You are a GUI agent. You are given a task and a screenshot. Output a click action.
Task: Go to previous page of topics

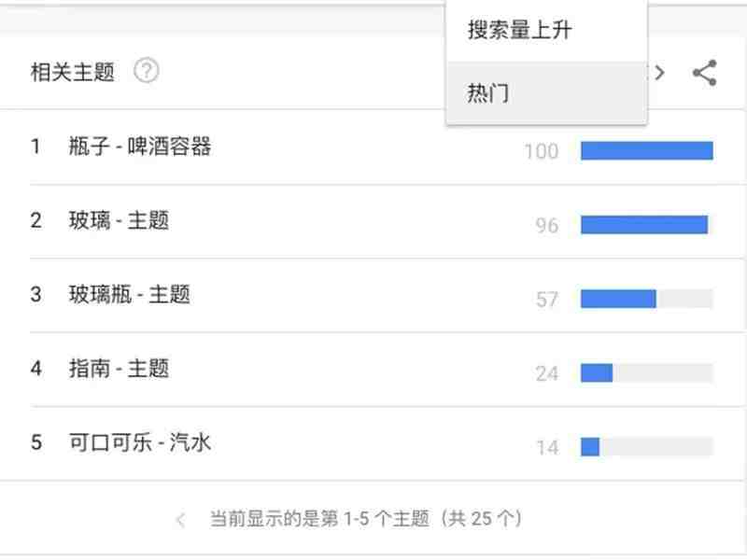[x=180, y=520]
